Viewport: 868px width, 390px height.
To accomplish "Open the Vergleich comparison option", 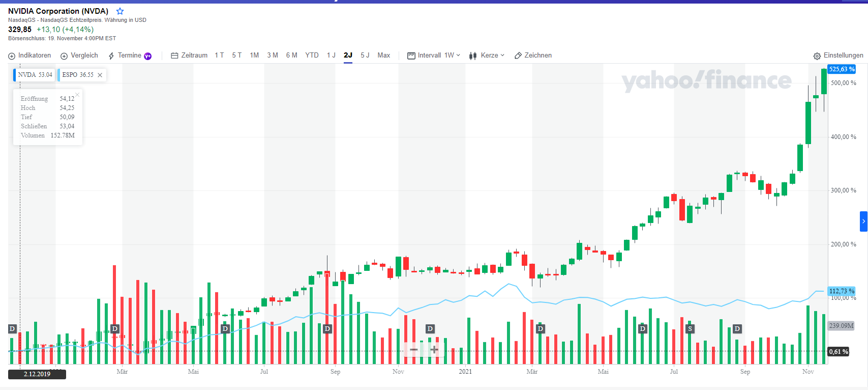I will (79, 55).
